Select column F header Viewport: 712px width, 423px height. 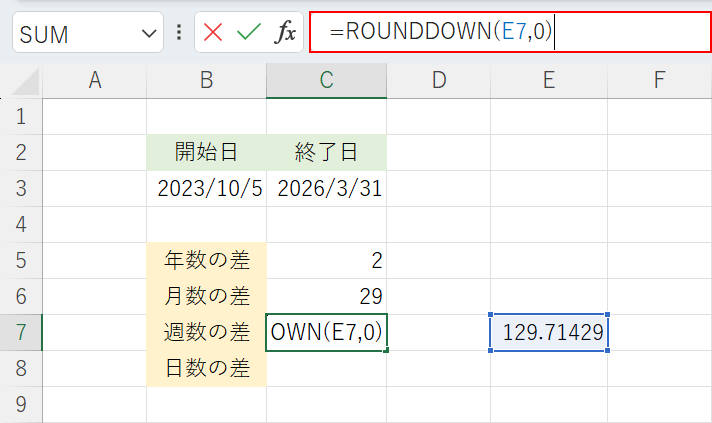point(659,81)
